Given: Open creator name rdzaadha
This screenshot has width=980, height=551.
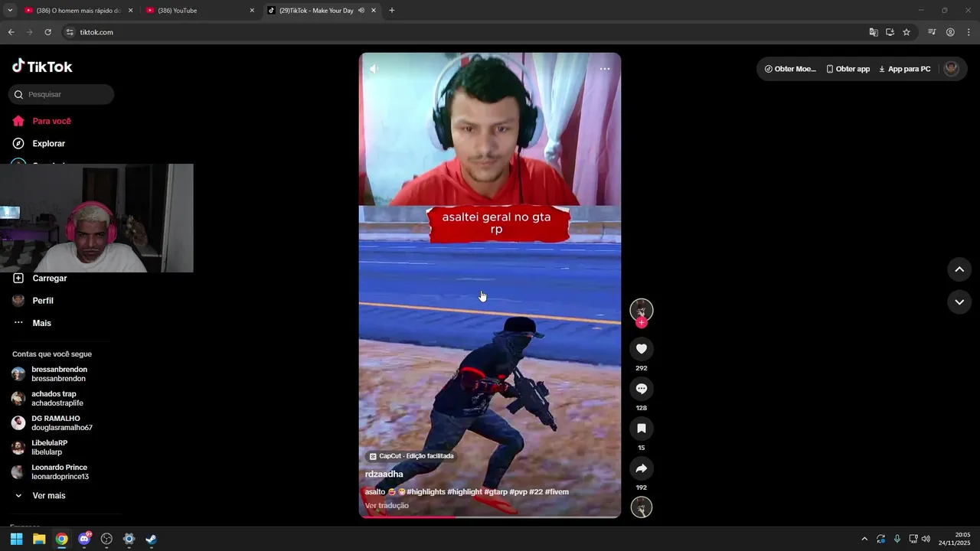Looking at the screenshot, I should pyautogui.click(x=384, y=474).
